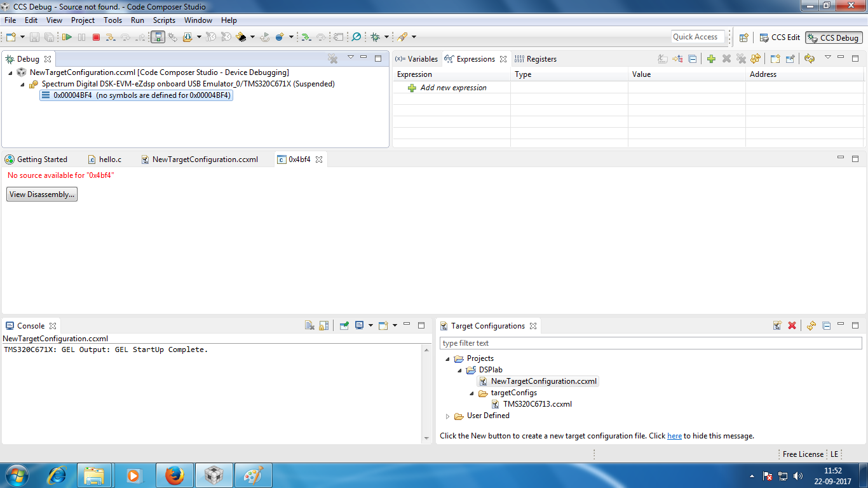Expand the User Defined folder

[448, 416]
